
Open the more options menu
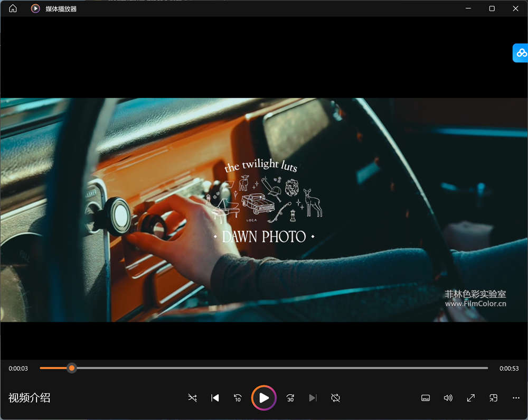click(x=516, y=398)
